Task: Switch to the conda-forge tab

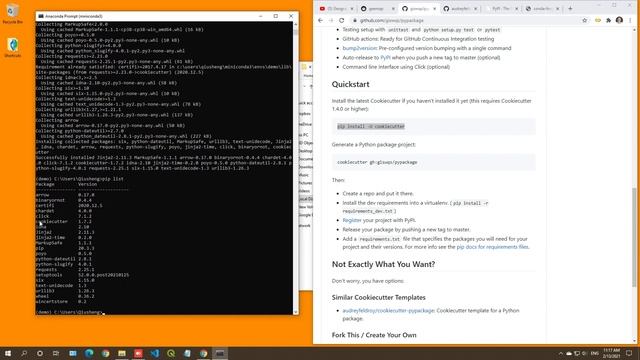Action: [541, 9]
